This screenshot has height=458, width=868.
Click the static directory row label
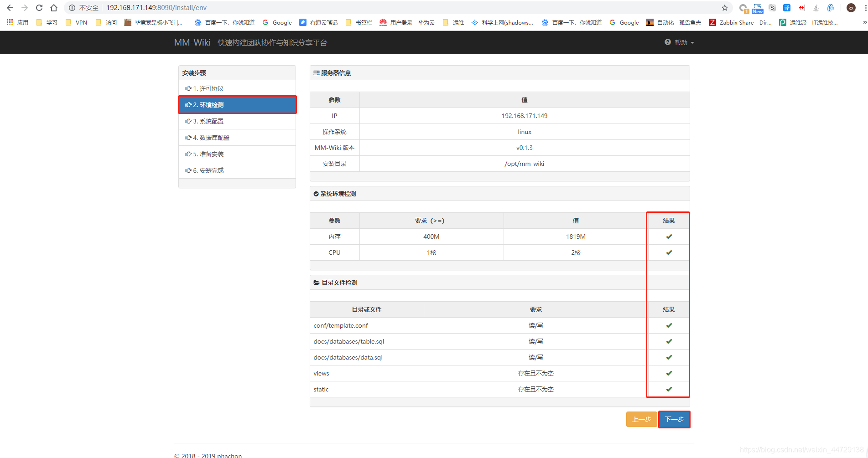point(321,389)
